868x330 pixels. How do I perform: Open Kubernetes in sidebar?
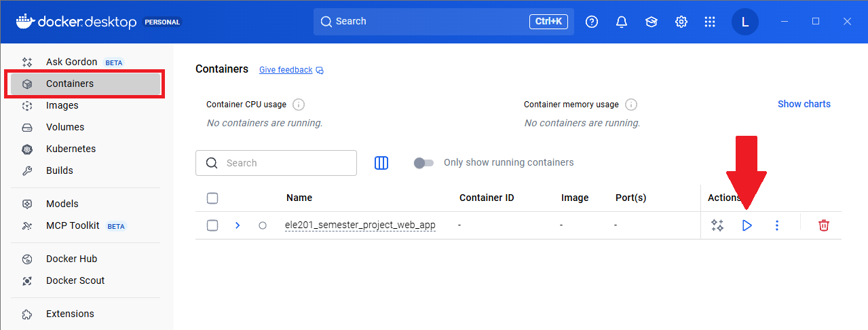85,149
